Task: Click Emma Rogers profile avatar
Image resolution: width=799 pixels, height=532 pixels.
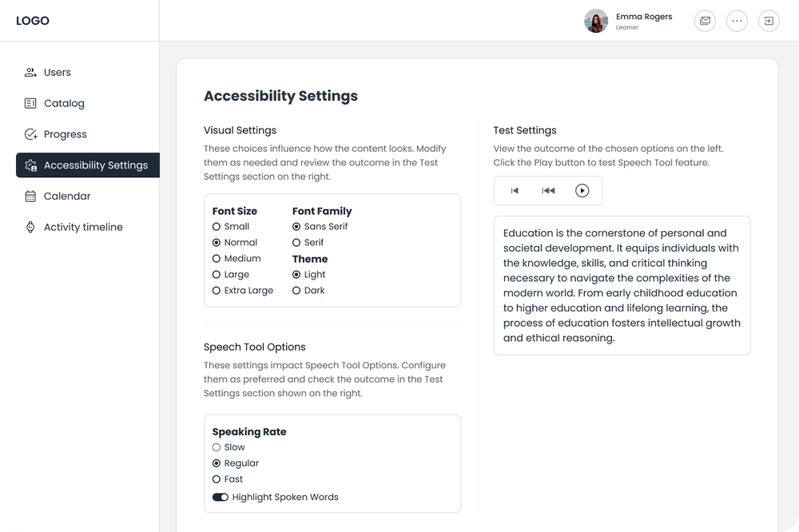Action: click(x=596, y=21)
